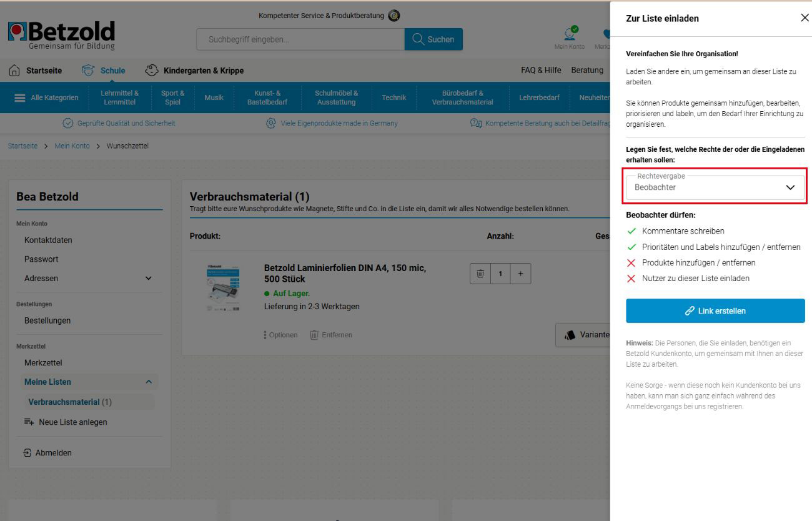The height and width of the screenshot is (521, 812).
Task: Click the search magnifier Suchen button
Action: 433,39
